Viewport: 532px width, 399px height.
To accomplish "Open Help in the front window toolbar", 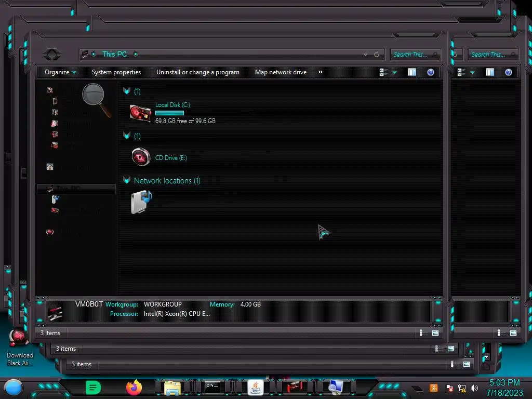I will 431,72.
